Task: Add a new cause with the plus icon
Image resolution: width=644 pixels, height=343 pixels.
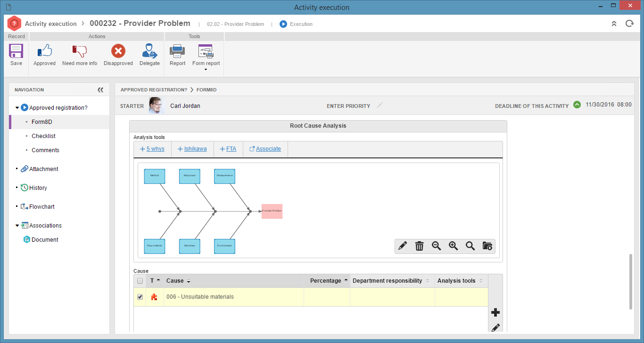Action: click(495, 312)
